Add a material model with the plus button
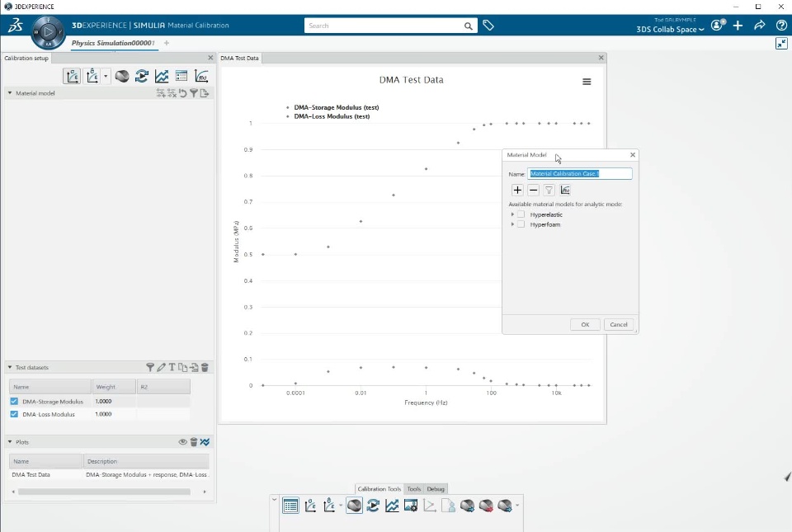This screenshot has width=792, height=532. point(517,191)
